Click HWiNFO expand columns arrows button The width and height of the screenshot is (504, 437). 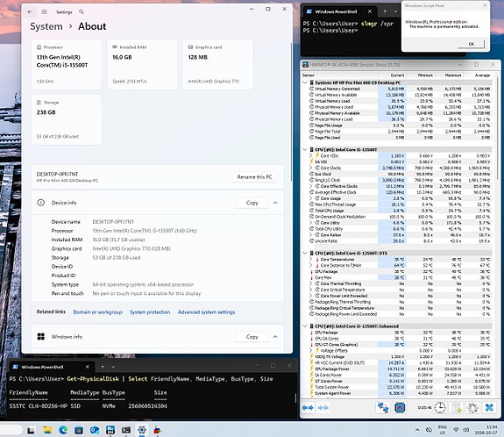[x=308, y=408]
